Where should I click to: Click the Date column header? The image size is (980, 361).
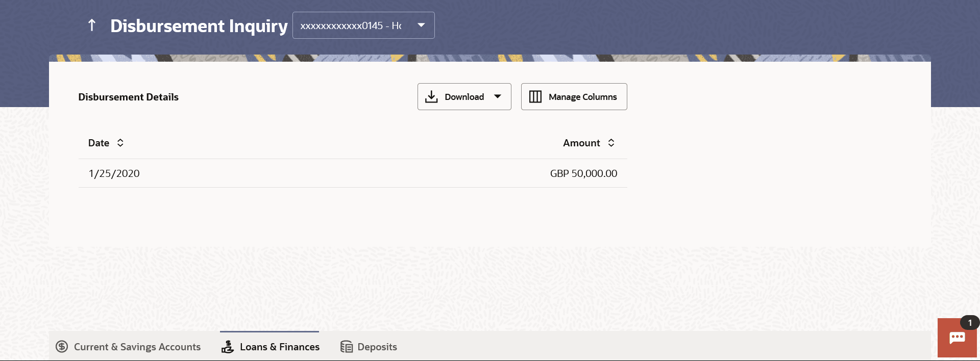coord(99,143)
